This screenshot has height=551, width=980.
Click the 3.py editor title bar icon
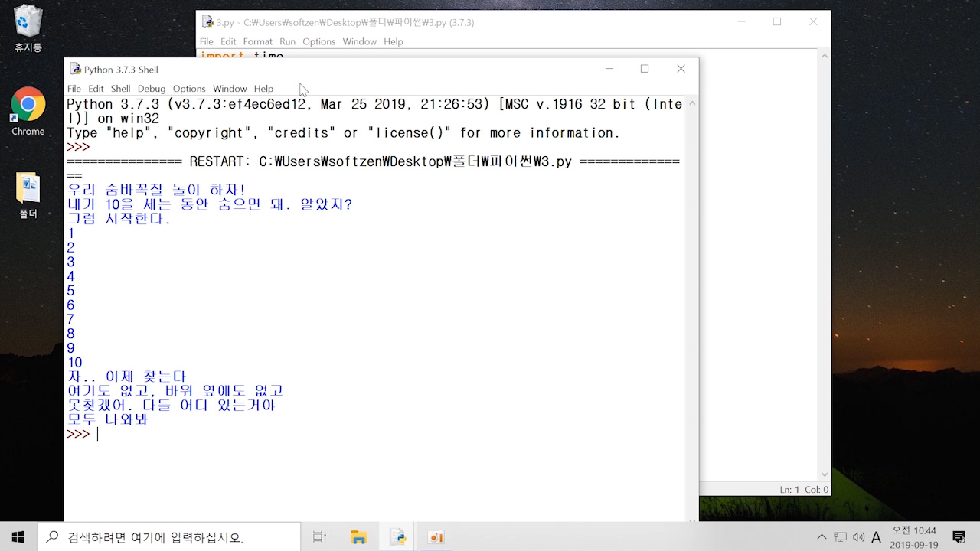(x=207, y=22)
